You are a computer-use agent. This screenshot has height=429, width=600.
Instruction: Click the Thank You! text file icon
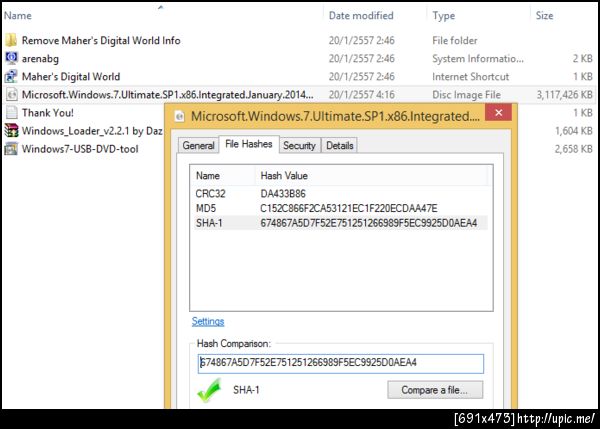tap(11, 113)
